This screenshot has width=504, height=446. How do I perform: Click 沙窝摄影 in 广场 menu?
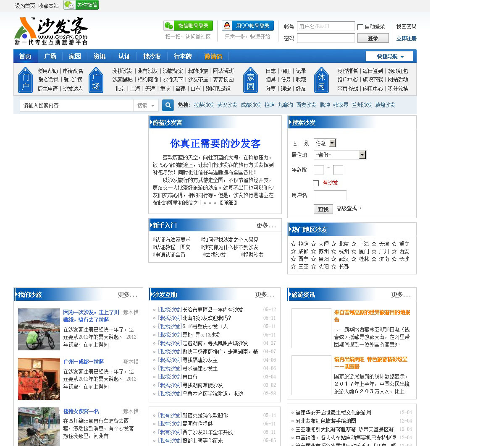pos(122,79)
